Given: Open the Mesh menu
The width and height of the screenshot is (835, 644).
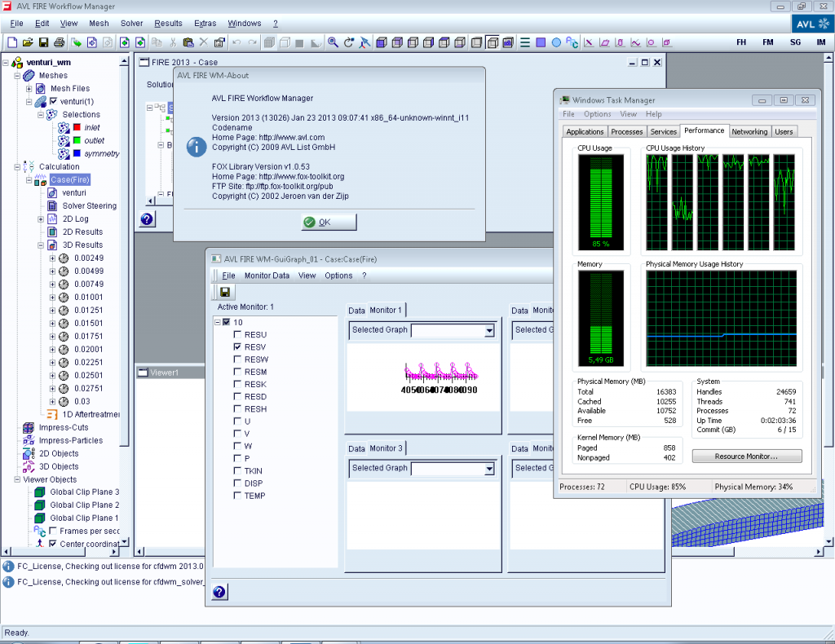Looking at the screenshot, I should pos(99,24).
